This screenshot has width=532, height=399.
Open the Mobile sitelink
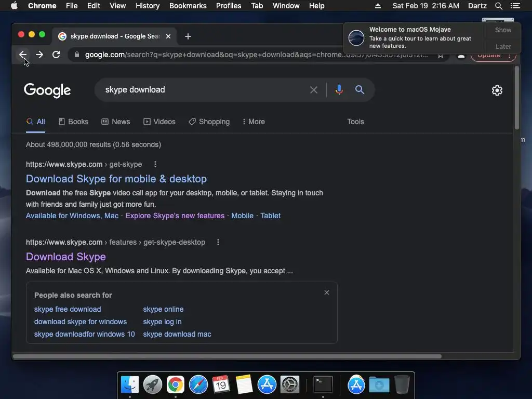[x=242, y=216]
